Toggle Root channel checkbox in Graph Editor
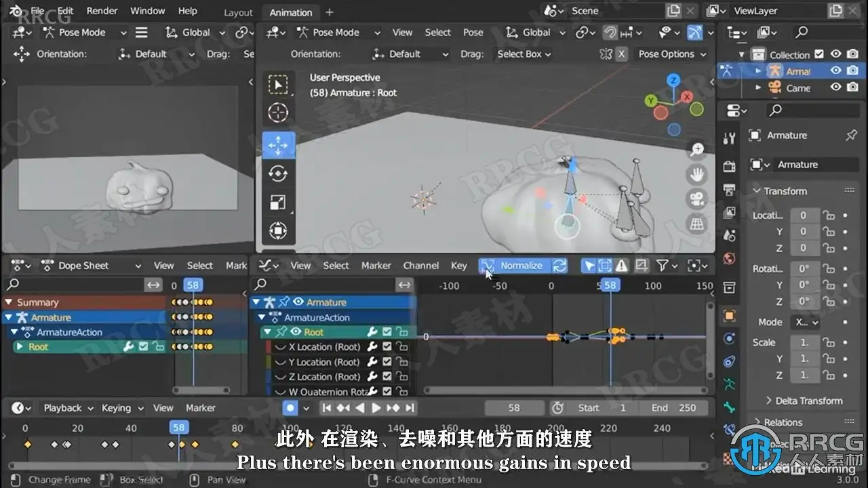This screenshot has height=488, width=868. (387, 332)
